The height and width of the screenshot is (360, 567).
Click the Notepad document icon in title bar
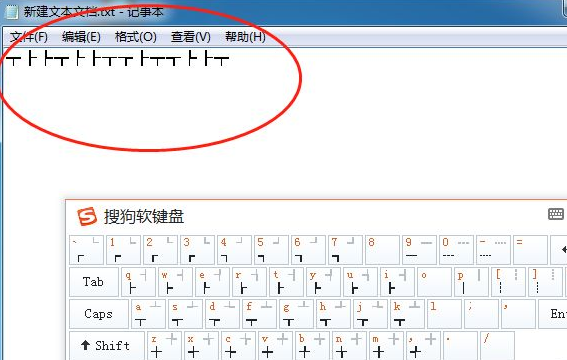coord(12,12)
